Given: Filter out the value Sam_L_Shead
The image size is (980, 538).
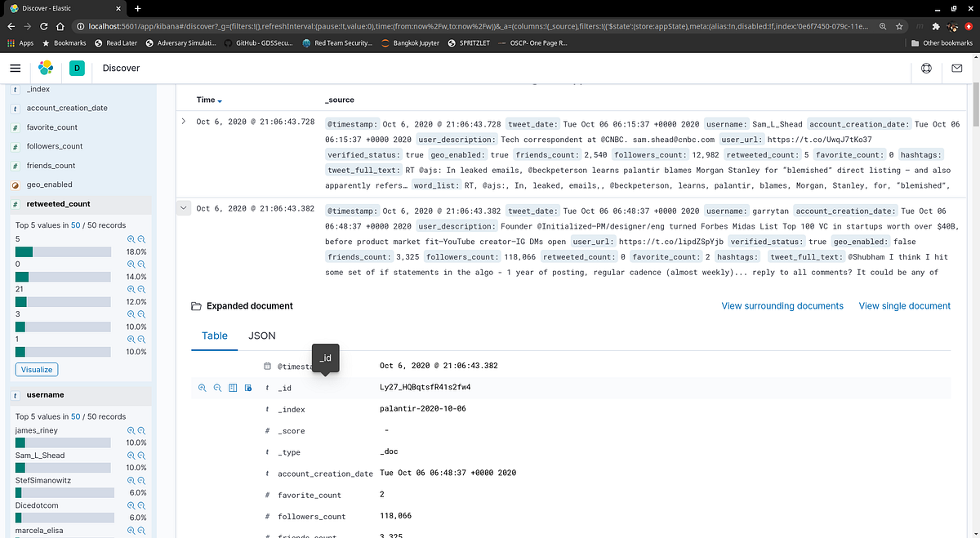Looking at the screenshot, I should click(143, 455).
